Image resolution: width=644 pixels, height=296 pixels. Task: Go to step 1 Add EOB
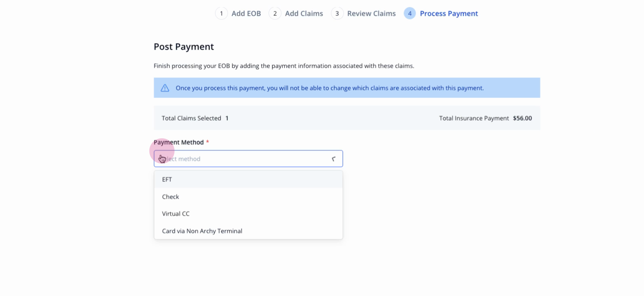[238, 13]
